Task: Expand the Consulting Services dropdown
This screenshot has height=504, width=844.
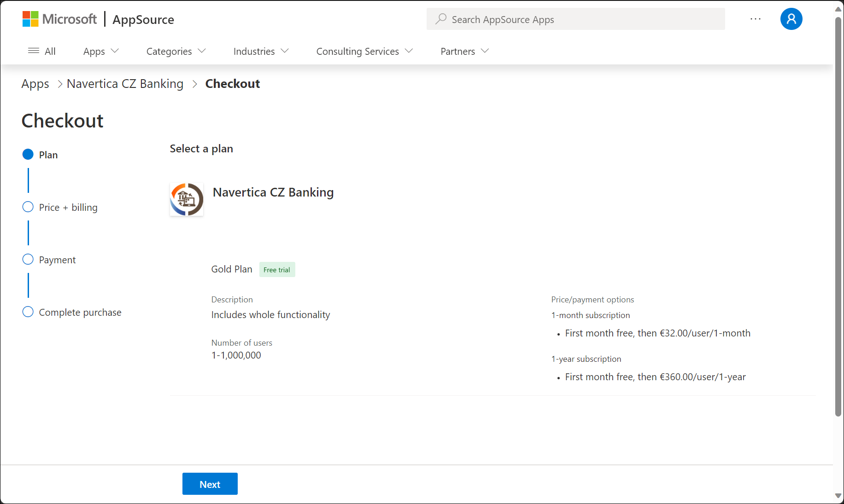Action: point(364,51)
